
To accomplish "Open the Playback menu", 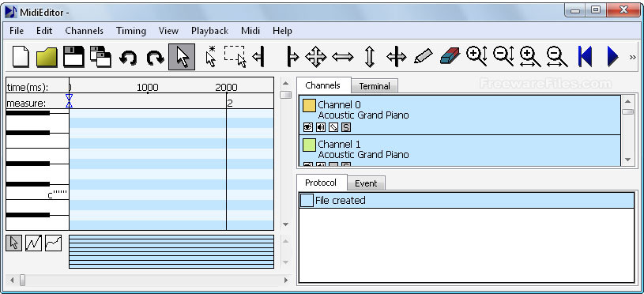I will [x=209, y=31].
